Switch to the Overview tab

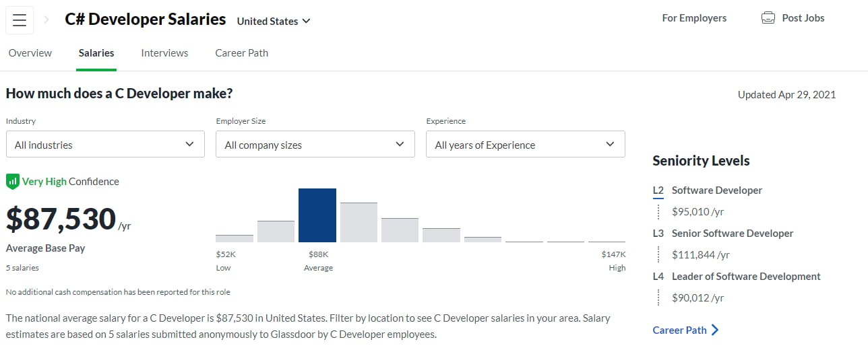point(30,52)
